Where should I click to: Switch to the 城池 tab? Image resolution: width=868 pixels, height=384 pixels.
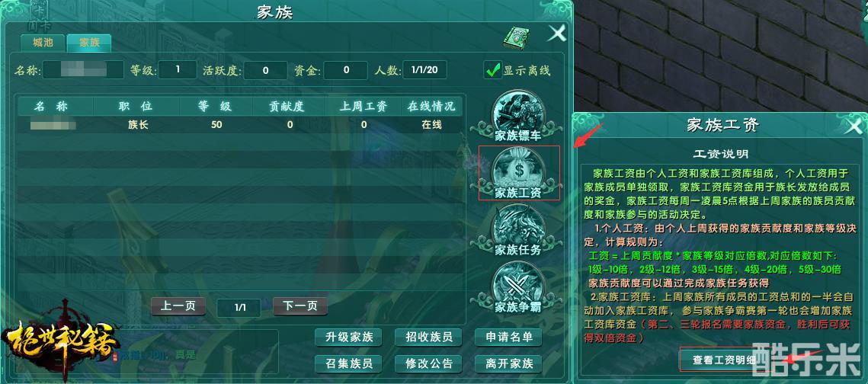click(x=43, y=43)
